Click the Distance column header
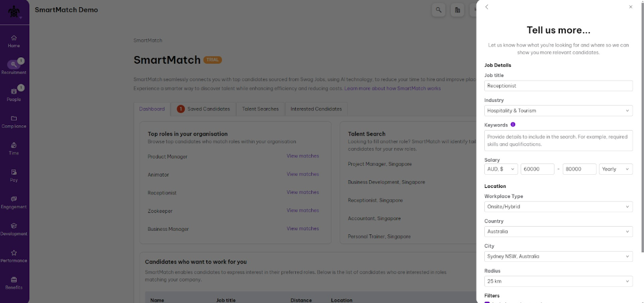The height and width of the screenshot is (303, 644). (301, 300)
